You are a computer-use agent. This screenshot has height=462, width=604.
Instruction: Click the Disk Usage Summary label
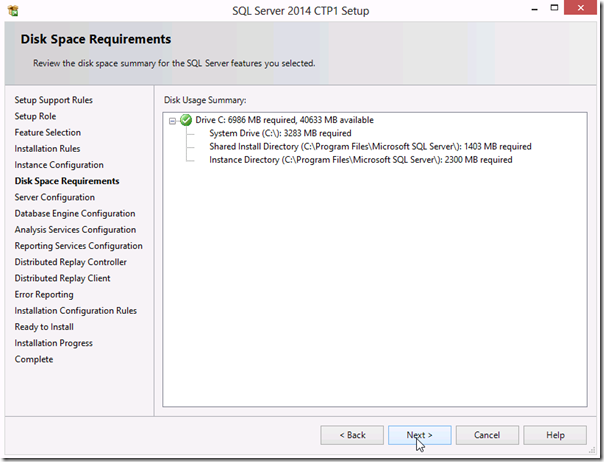[x=205, y=100]
